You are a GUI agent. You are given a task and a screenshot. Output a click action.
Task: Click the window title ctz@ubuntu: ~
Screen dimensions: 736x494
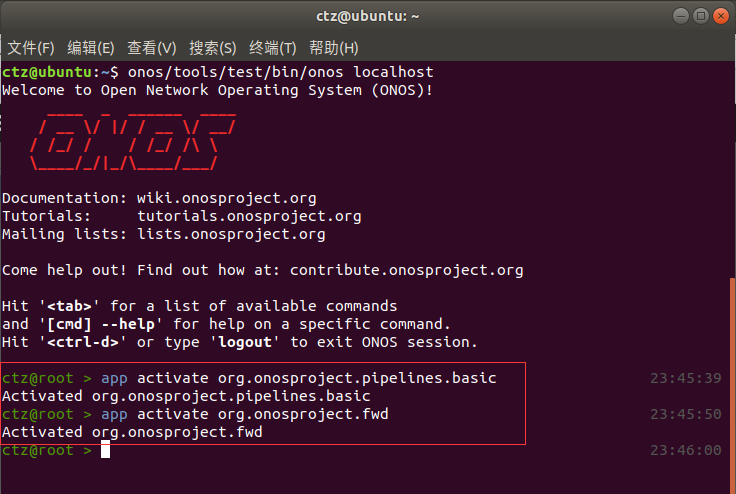[x=367, y=16]
